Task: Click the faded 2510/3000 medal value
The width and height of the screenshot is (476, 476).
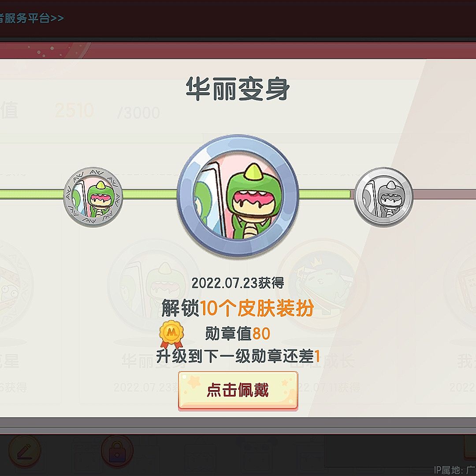Action: pos(108,112)
